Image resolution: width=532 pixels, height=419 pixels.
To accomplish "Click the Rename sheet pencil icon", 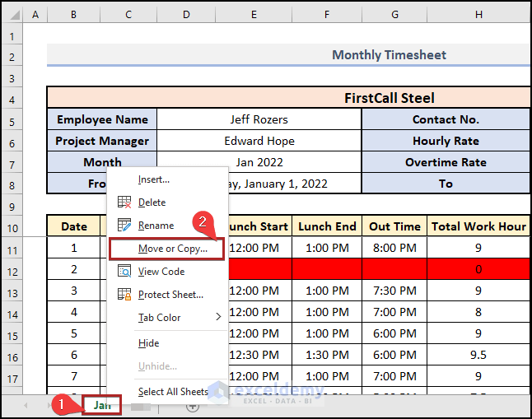I will click(124, 225).
